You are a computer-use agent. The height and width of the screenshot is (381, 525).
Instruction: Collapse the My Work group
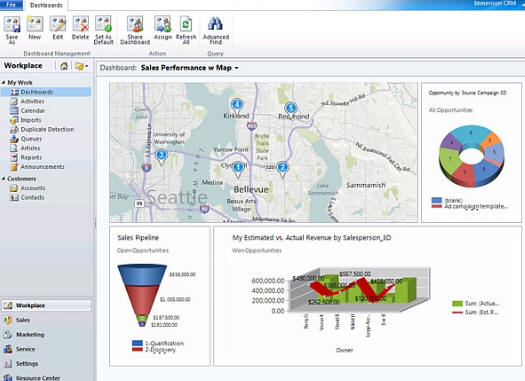(x=4, y=82)
